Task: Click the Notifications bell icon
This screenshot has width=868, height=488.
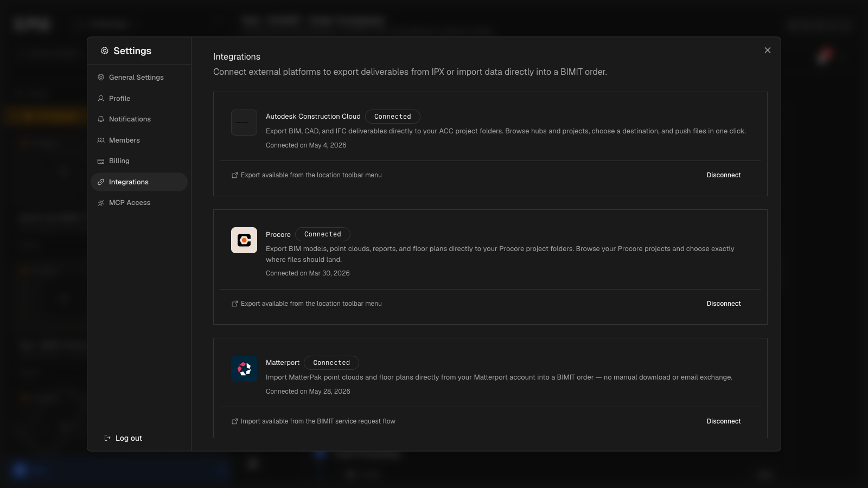Action: pos(101,119)
